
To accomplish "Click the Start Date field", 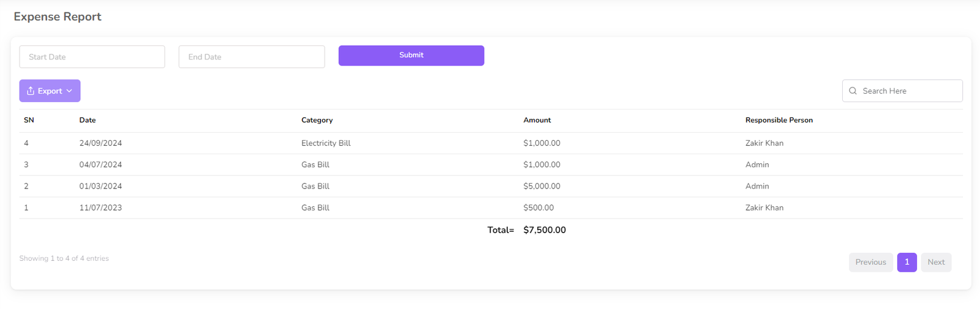I will pyautogui.click(x=92, y=57).
